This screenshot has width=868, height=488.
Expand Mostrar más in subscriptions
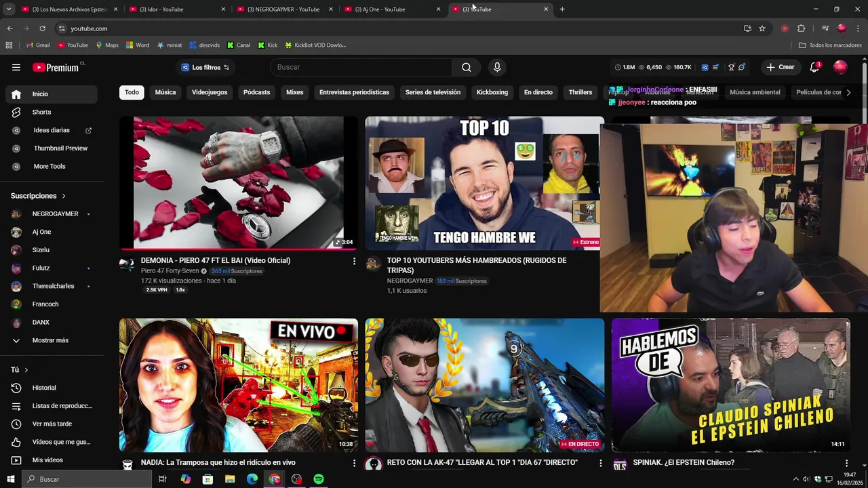[49, 340]
